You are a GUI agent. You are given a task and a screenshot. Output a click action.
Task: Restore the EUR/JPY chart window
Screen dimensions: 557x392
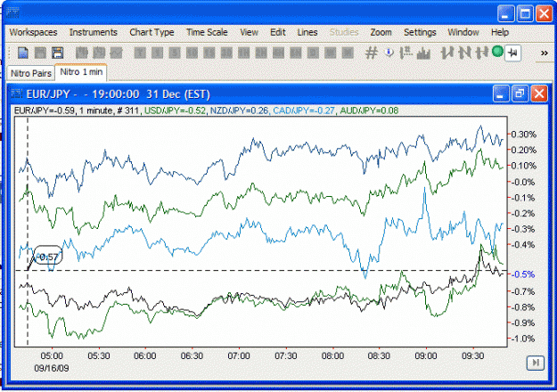(520, 94)
